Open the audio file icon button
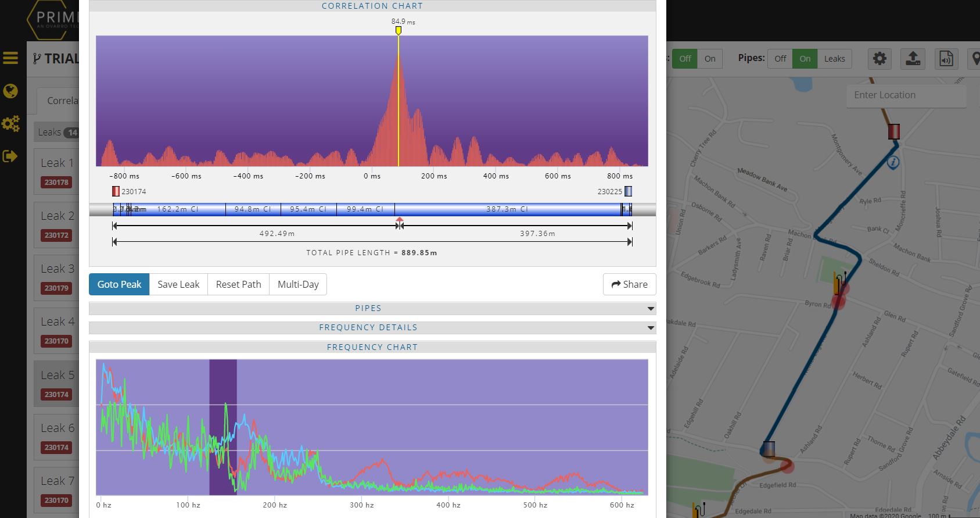The height and width of the screenshot is (518, 980). 946,59
